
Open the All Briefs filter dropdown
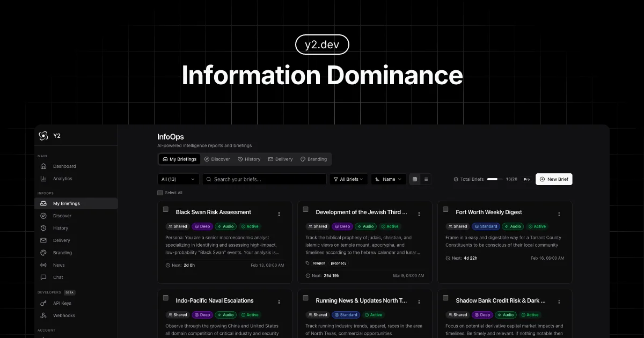click(x=348, y=179)
